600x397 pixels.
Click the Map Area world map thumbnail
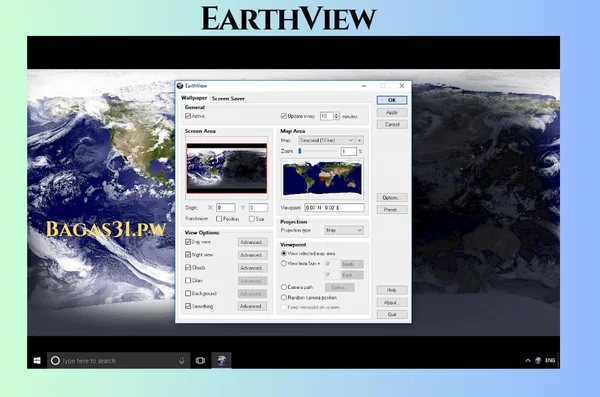click(x=322, y=179)
